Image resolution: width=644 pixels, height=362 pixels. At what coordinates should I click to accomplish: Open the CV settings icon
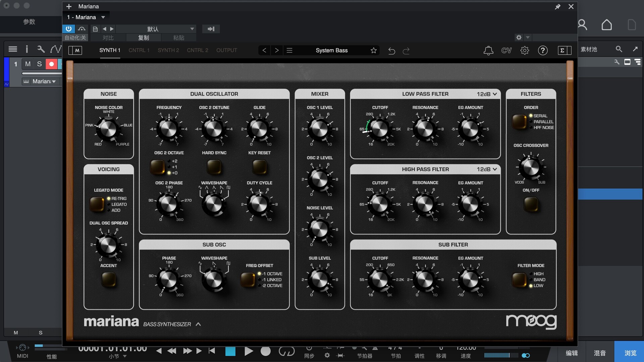tap(506, 51)
